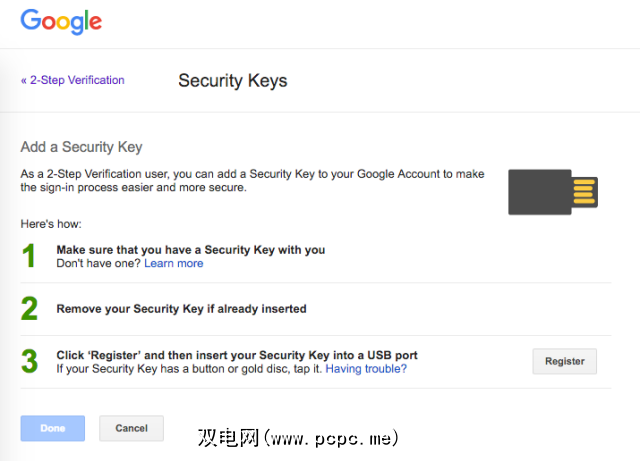Click the Add a Security Key heading
640x461 pixels.
(81, 147)
